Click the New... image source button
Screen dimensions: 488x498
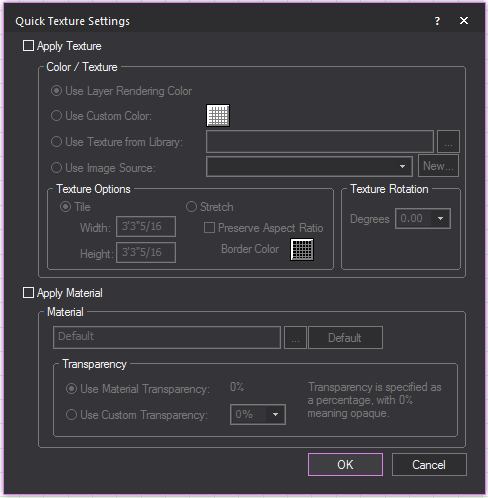click(438, 166)
